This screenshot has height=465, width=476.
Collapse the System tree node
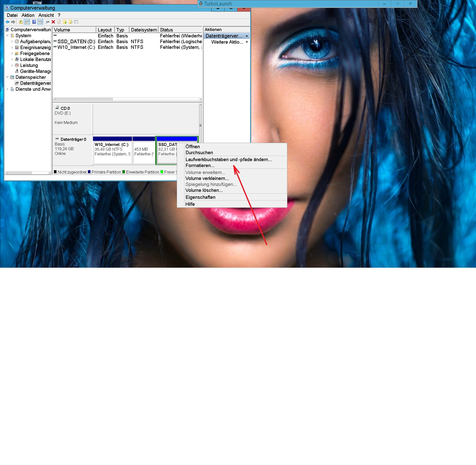(7, 36)
